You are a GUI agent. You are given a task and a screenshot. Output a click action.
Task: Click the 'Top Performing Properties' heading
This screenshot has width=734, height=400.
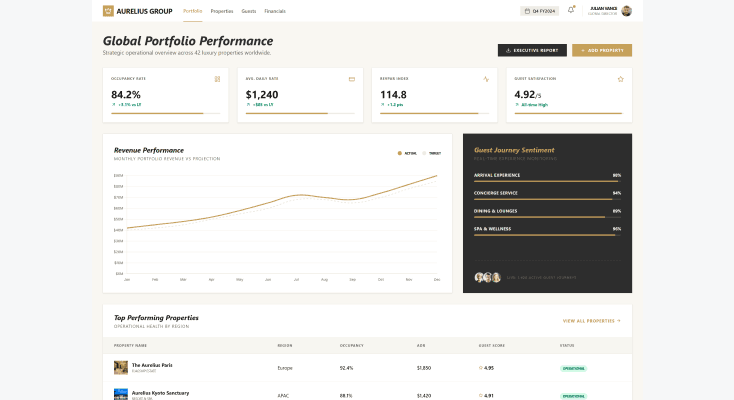coord(156,318)
